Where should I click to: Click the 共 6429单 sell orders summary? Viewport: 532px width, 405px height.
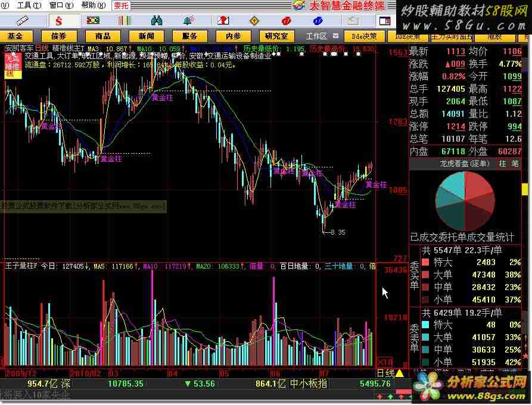point(462,313)
